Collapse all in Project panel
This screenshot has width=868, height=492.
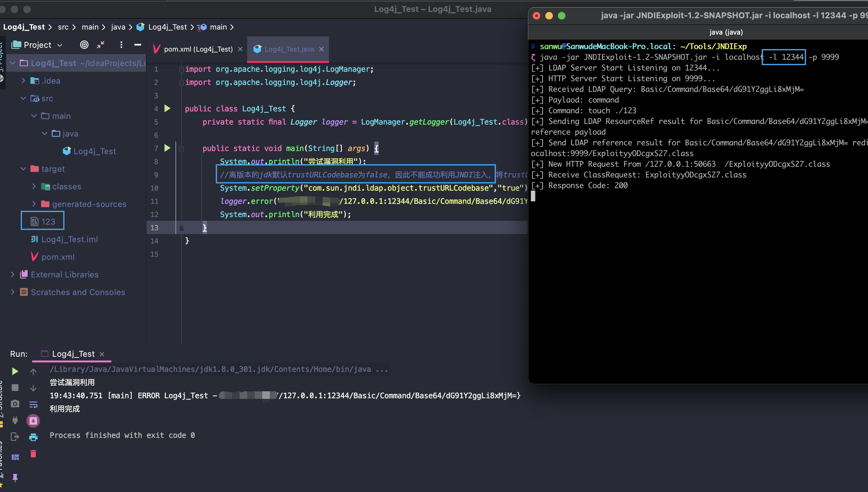101,45
